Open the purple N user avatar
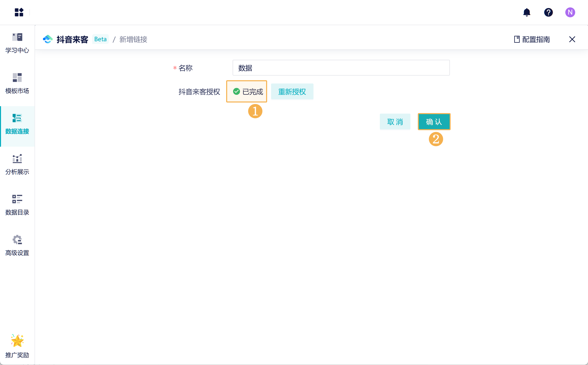This screenshot has width=588, height=365. pyautogui.click(x=570, y=12)
